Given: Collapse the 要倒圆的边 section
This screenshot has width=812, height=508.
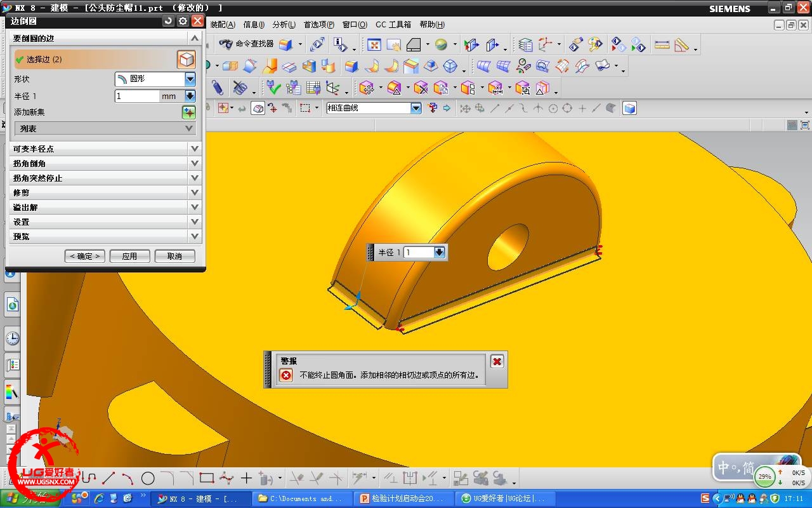Looking at the screenshot, I should coord(105,39).
